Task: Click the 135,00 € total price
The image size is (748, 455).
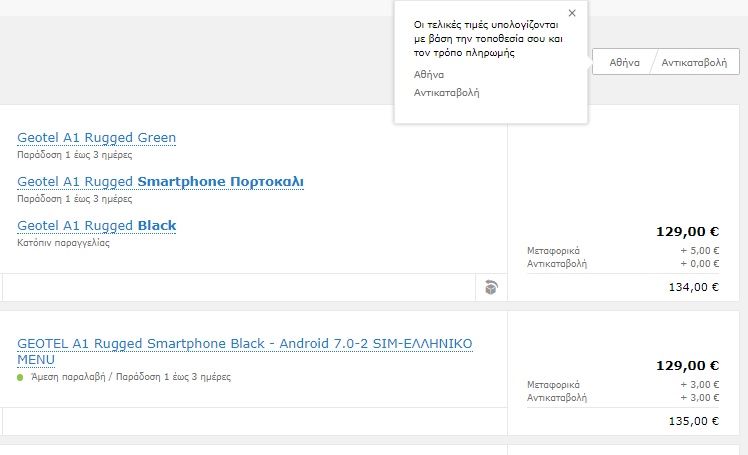Action: tap(694, 421)
